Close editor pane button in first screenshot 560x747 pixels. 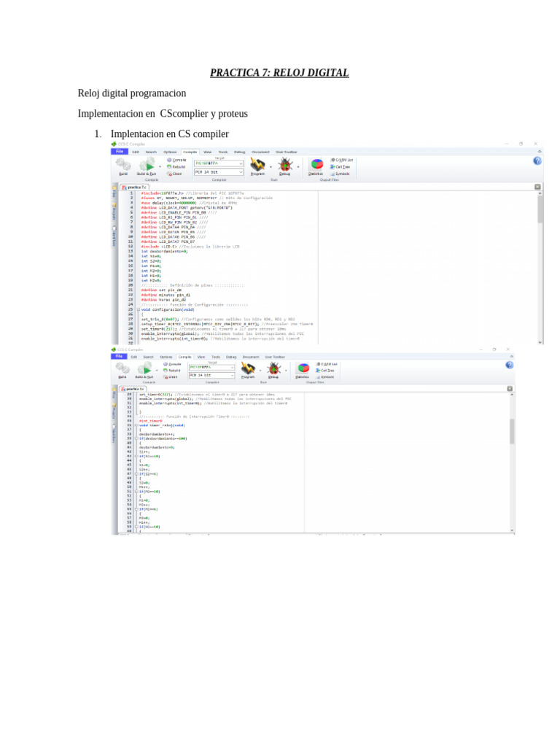[x=537, y=187]
